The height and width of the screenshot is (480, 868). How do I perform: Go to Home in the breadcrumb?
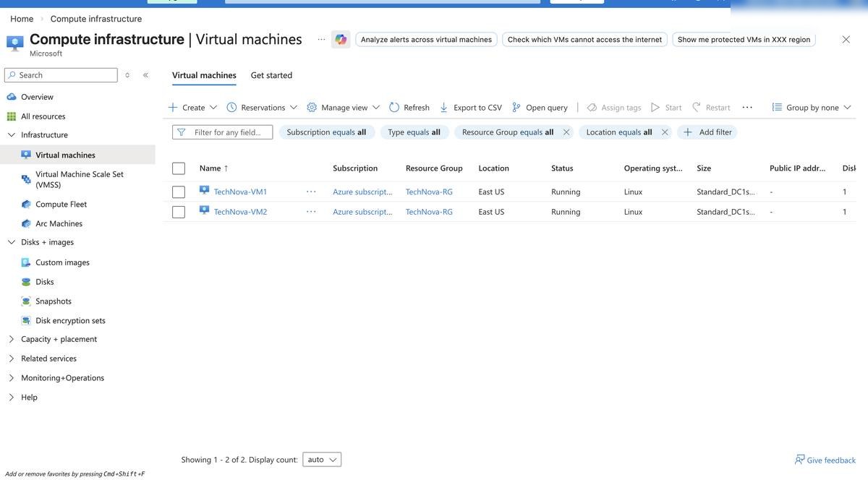(x=22, y=19)
